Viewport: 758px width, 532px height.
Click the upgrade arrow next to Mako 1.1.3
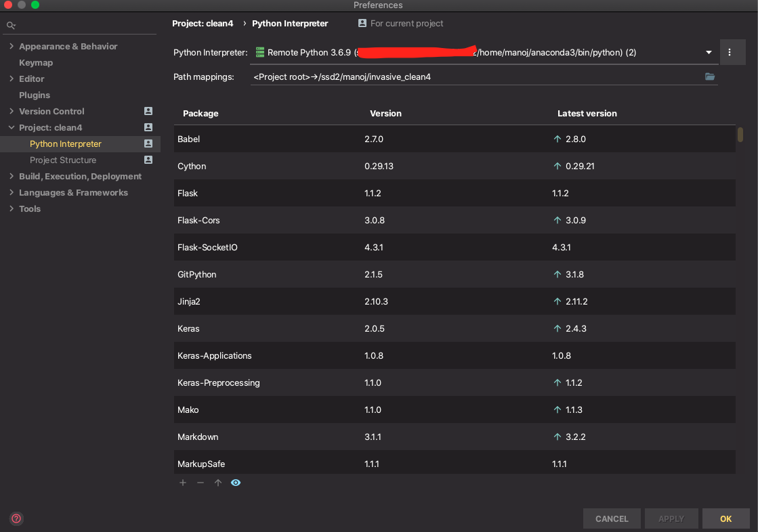point(557,409)
